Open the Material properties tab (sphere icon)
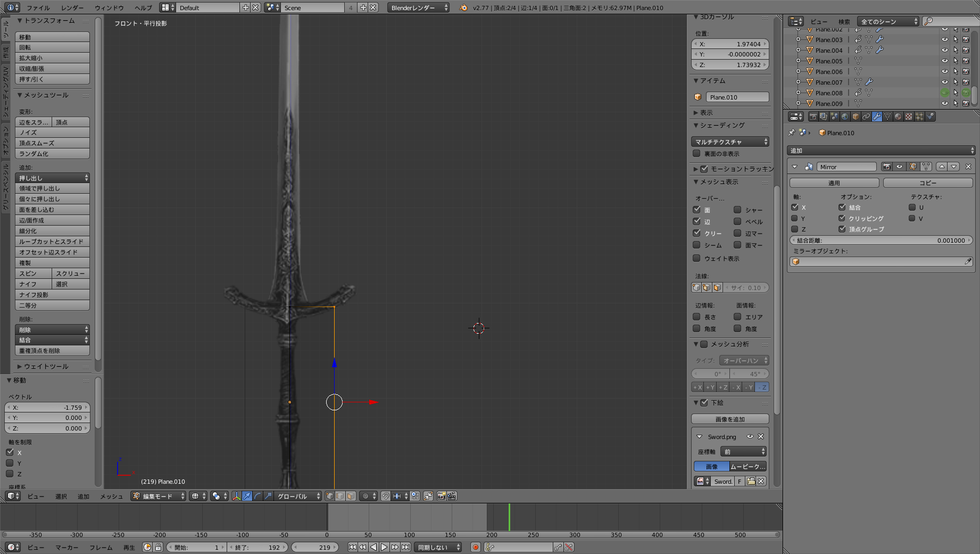Image resolution: width=980 pixels, height=554 pixels. 898,117
